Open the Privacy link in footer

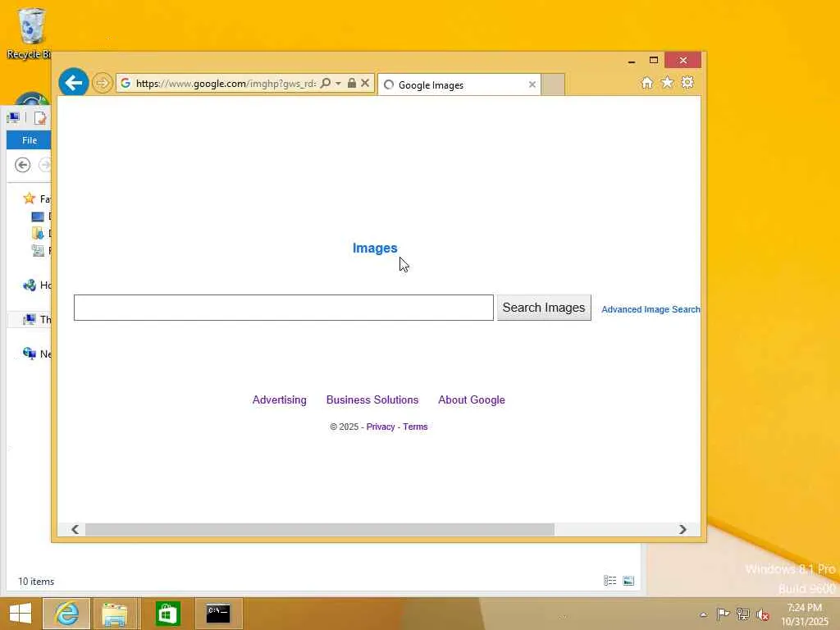381,427
